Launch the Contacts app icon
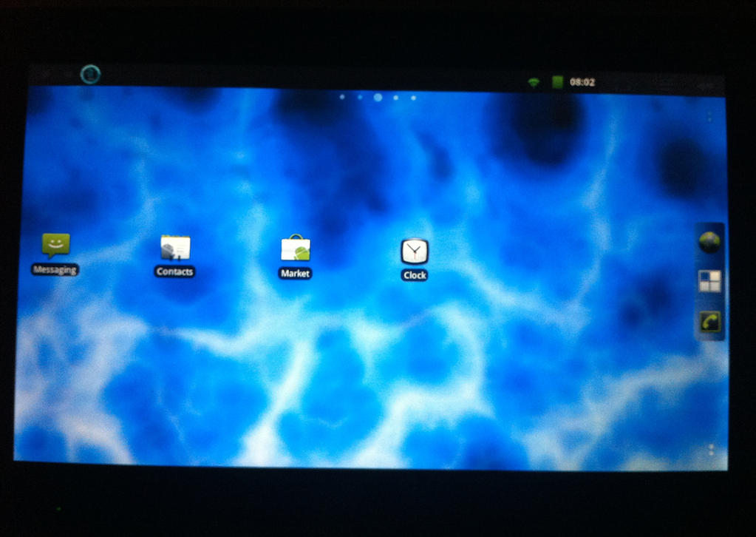This screenshot has height=537, width=756. pyautogui.click(x=175, y=248)
